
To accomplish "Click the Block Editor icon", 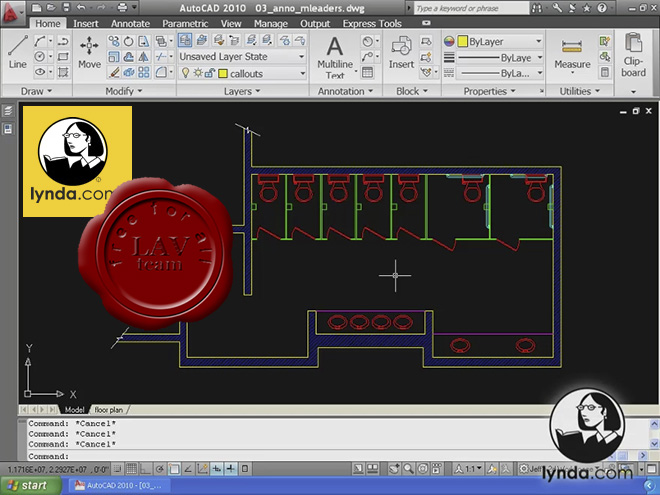I will [426, 56].
